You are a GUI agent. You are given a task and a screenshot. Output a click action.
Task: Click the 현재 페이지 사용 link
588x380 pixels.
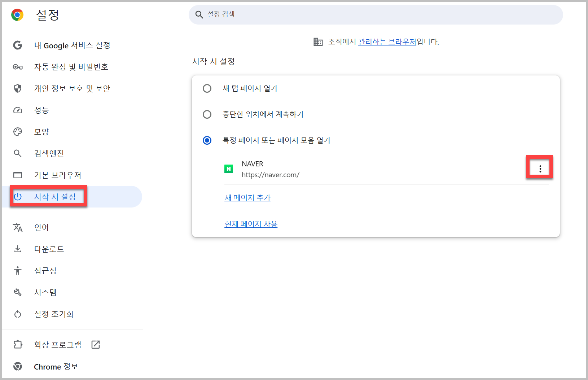251,224
